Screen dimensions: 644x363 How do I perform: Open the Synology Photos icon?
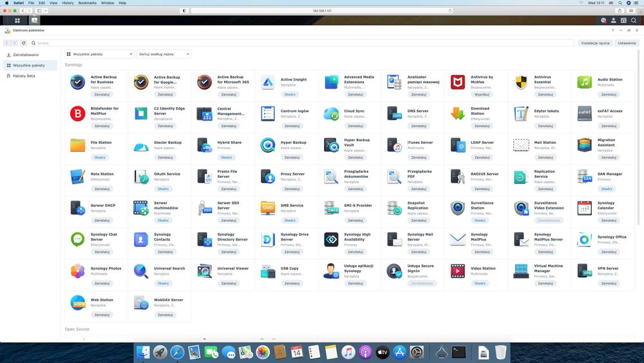[78, 271]
